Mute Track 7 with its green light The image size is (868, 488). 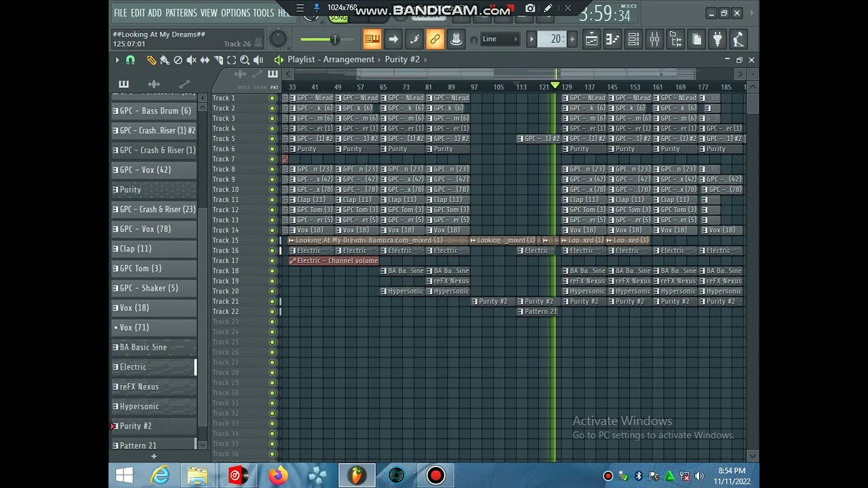click(x=273, y=159)
